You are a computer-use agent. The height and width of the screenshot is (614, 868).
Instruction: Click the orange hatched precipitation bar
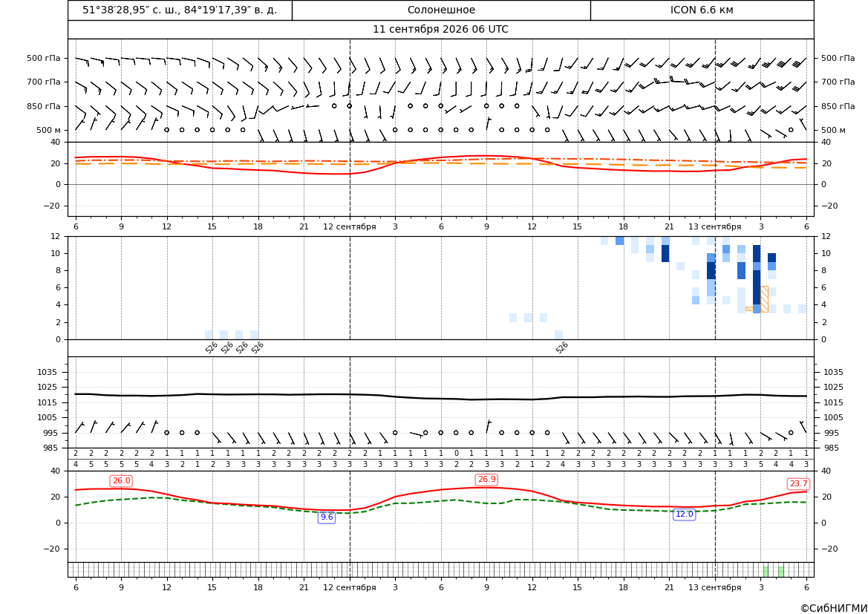765,299
